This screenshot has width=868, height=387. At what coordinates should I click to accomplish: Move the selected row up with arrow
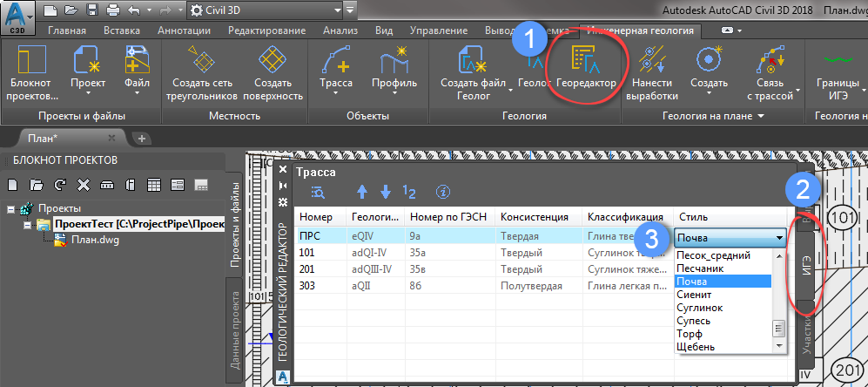point(362,192)
